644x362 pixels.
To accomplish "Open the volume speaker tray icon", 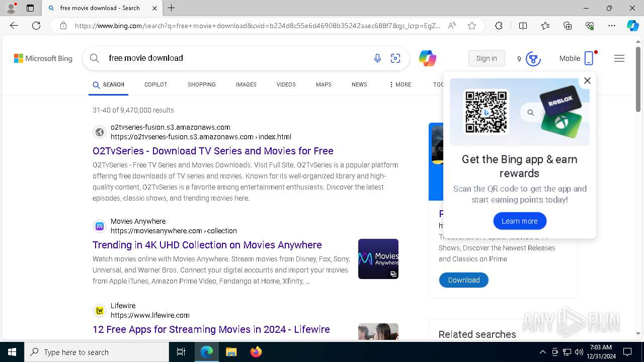I will tap(579, 352).
